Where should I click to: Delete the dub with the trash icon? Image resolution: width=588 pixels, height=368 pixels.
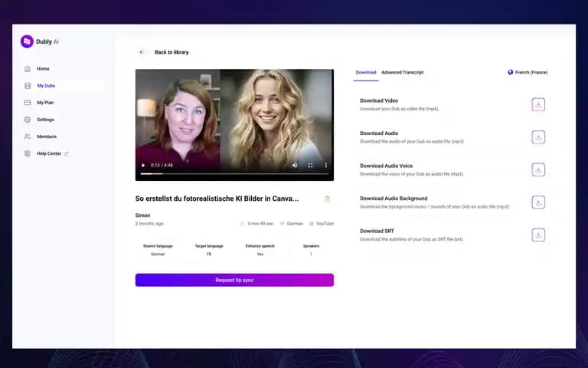coord(327,199)
